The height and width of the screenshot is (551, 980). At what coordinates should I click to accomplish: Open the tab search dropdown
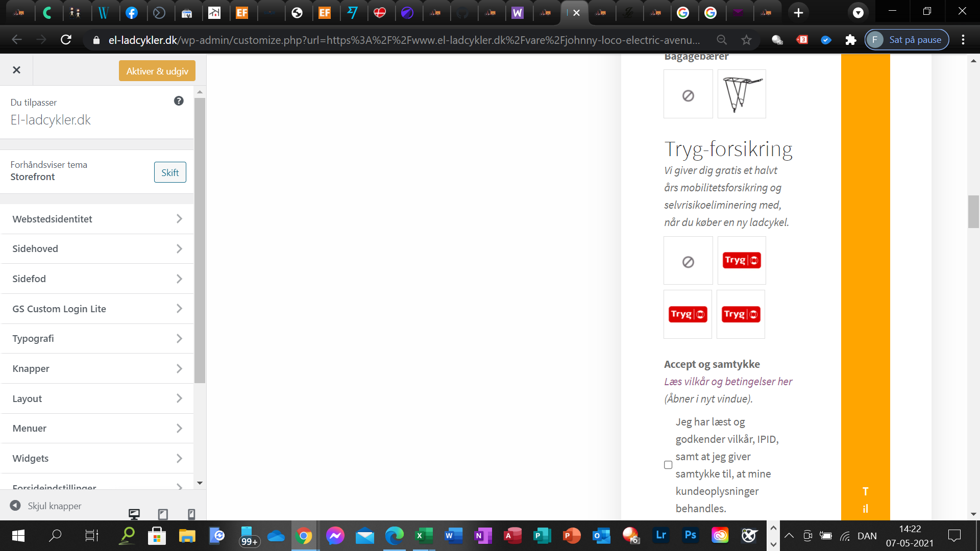[859, 13]
